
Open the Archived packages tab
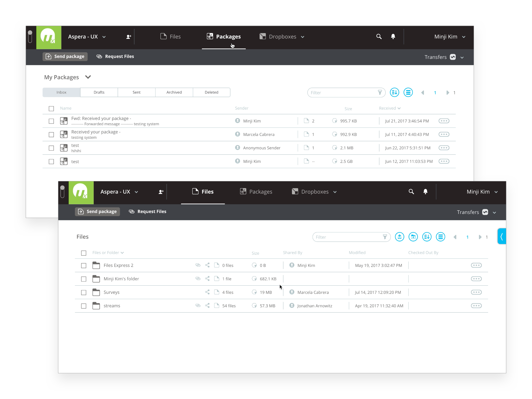pyautogui.click(x=174, y=92)
